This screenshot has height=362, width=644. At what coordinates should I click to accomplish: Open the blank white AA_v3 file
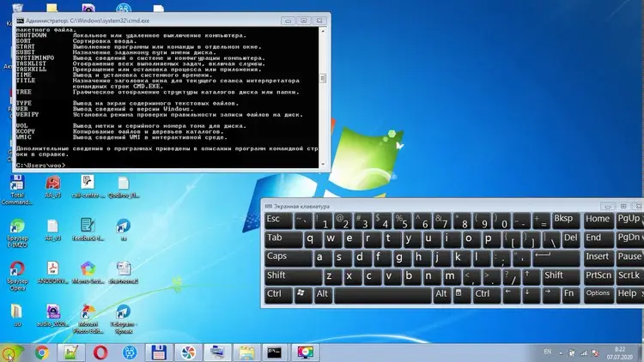point(52,229)
